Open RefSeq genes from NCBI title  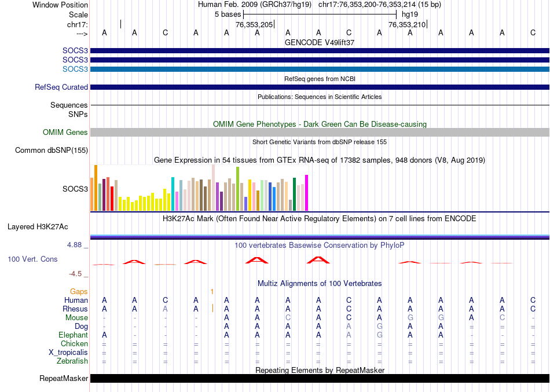(320, 79)
